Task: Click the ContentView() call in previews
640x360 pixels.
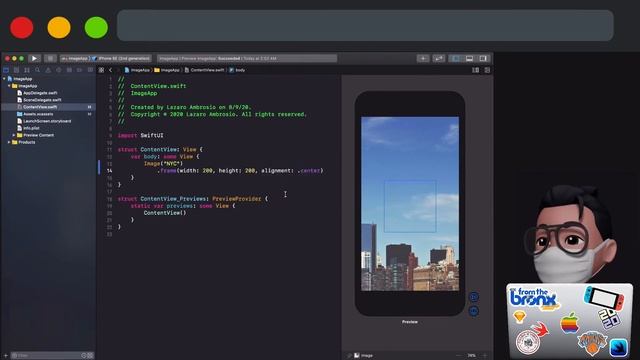Action: pyautogui.click(x=164, y=213)
